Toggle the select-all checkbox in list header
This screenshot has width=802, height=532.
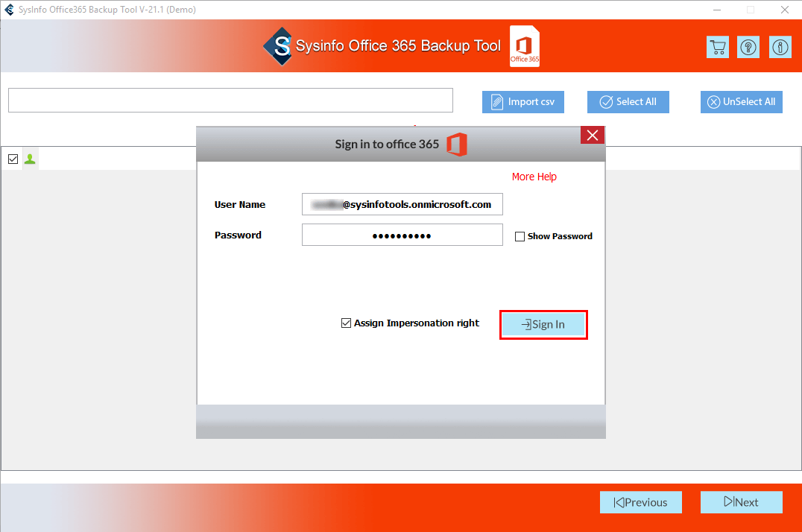point(13,159)
